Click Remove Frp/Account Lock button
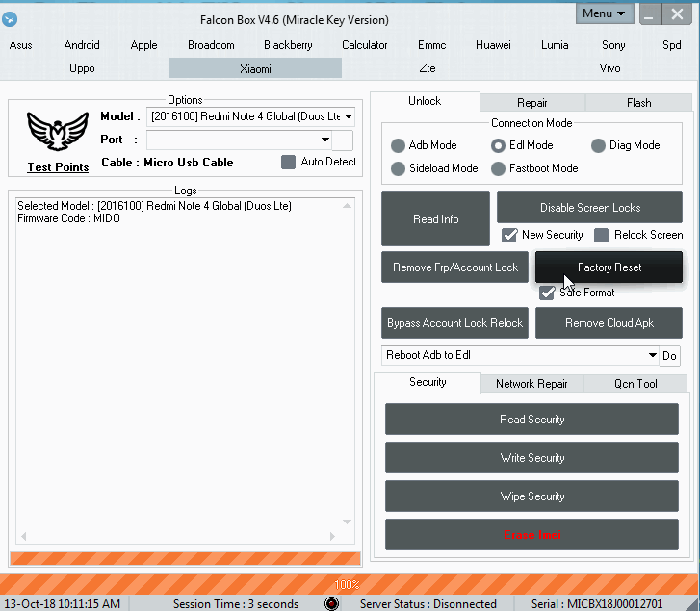This screenshot has width=700, height=611. [x=454, y=267]
